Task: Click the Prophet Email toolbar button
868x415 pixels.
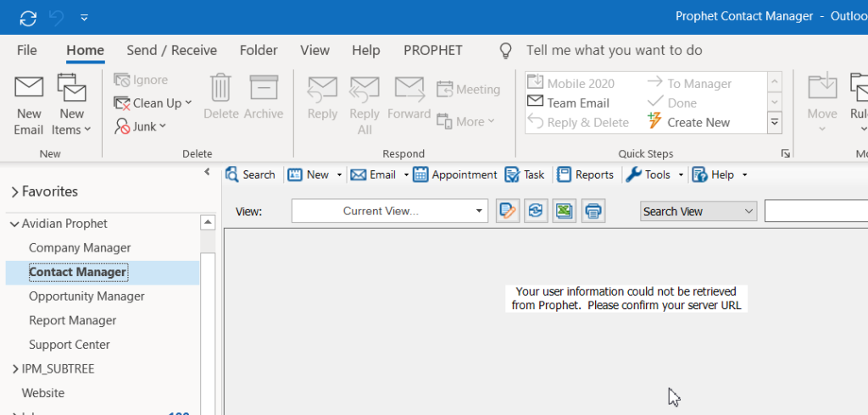Action: (x=373, y=174)
